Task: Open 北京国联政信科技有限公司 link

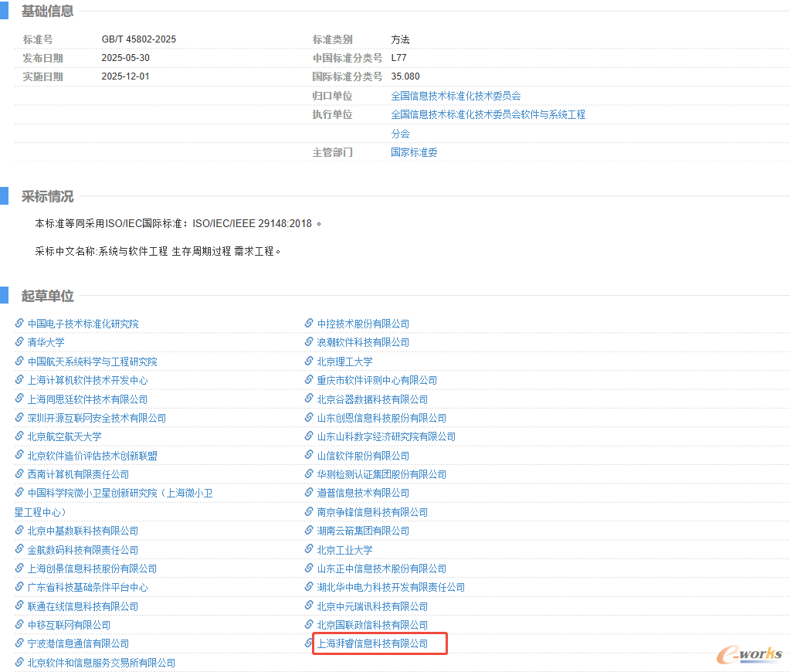Action: point(372,625)
